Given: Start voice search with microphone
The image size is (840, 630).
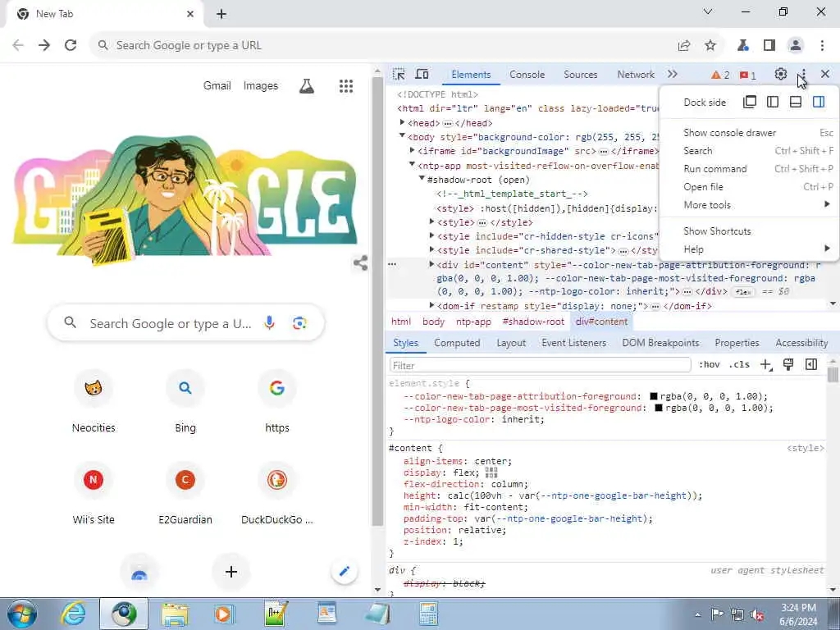Looking at the screenshot, I should click(269, 323).
